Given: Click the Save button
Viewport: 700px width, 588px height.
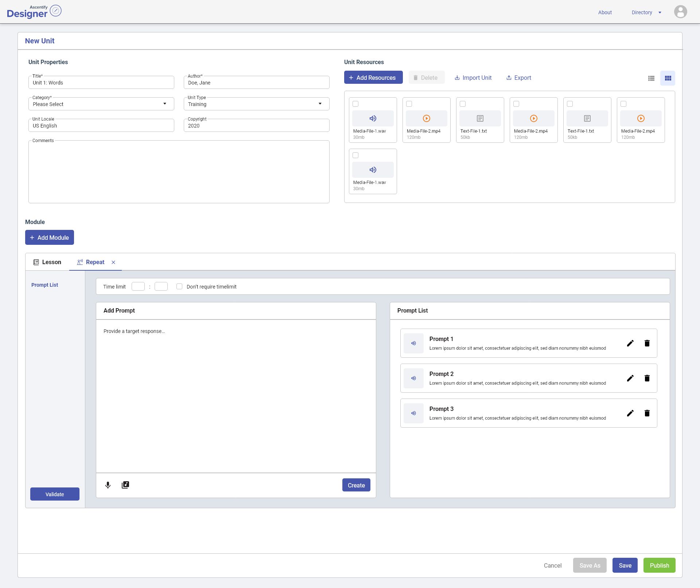Looking at the screenshot, I should (625, 565).
